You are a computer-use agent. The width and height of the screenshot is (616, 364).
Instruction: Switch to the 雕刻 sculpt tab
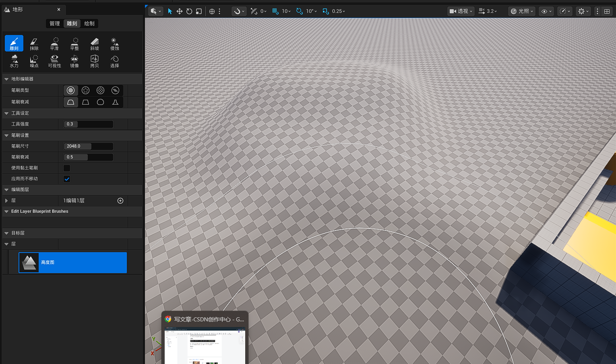coord(72,24)
